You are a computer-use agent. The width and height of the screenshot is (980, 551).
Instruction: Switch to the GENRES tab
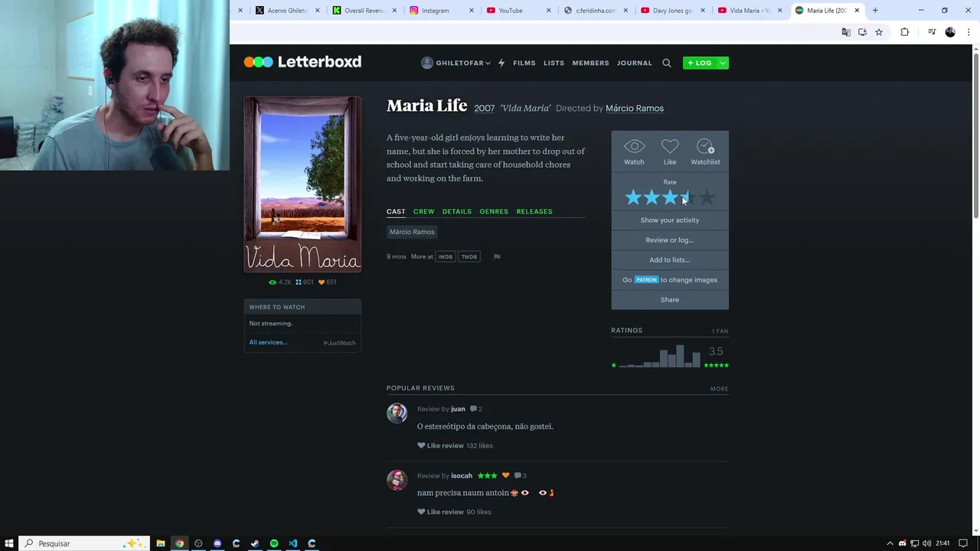494,211
